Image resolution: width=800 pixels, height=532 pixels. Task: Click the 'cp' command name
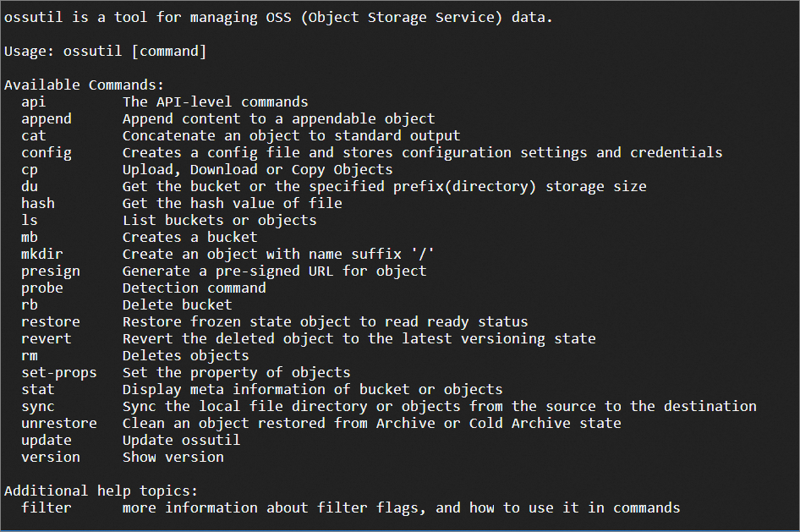click(30, 169)
